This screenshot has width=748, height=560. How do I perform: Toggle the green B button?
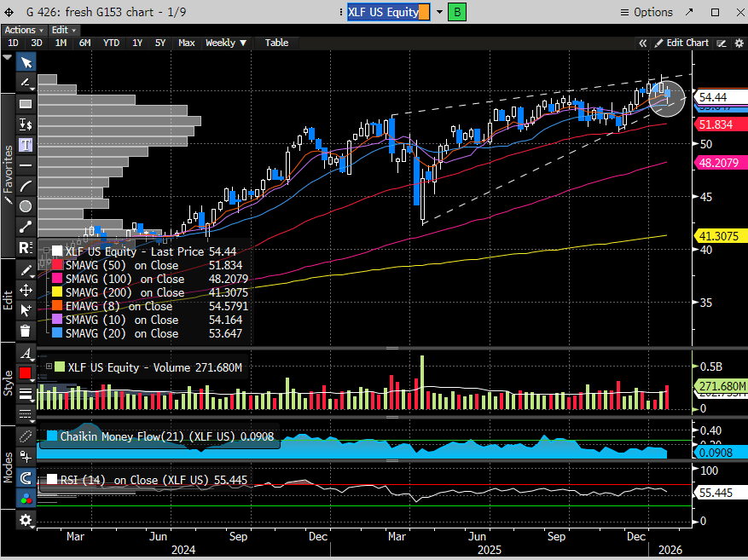457,13
